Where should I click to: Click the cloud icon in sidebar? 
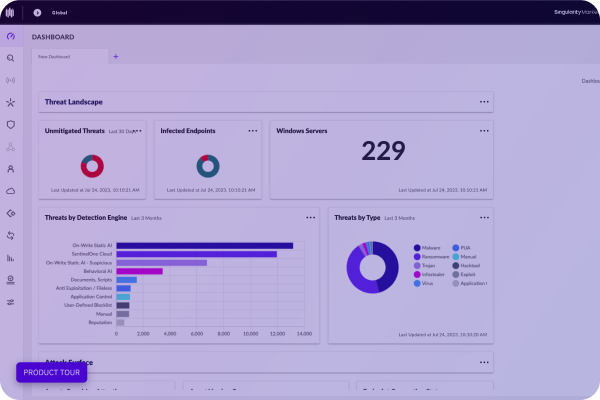tap(10, 190)
